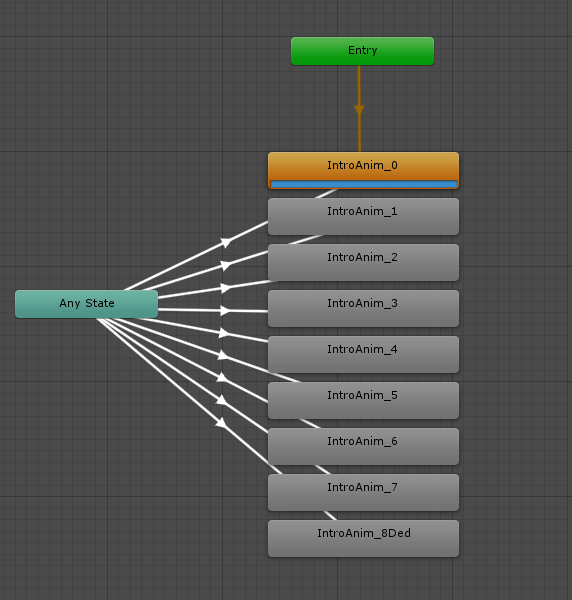Select the Any State node
572x600 pixels.
(x=86, y=304)
